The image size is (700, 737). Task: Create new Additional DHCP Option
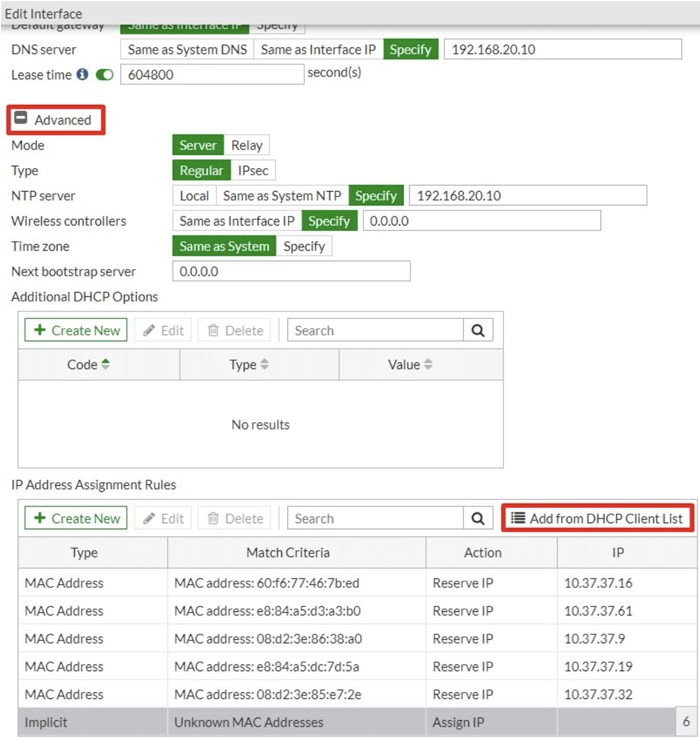76,331
